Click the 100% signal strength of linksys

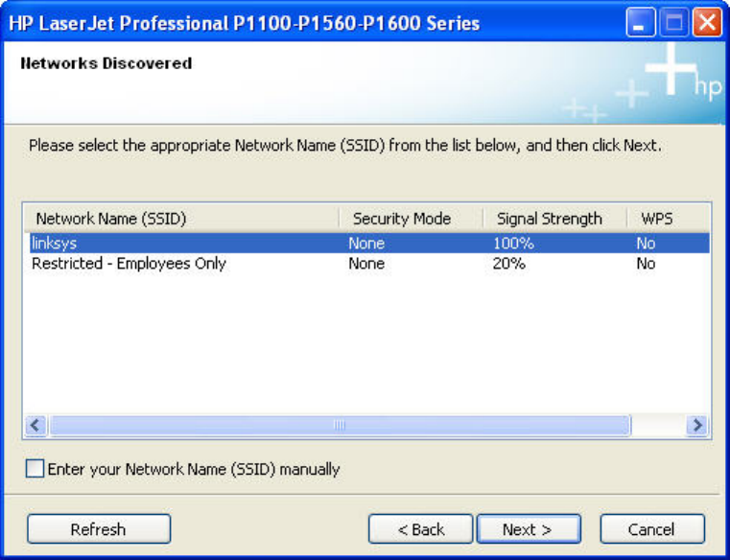513,243
